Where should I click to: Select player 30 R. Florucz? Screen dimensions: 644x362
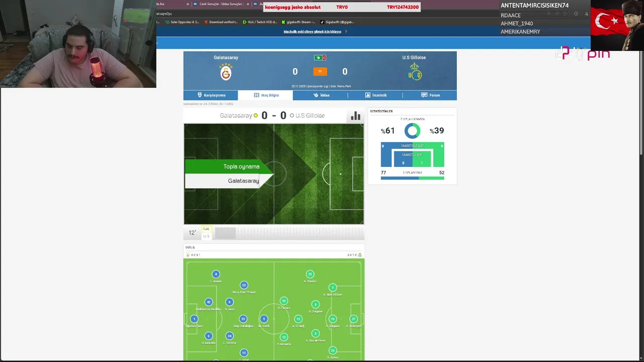[x=284, y=301]
